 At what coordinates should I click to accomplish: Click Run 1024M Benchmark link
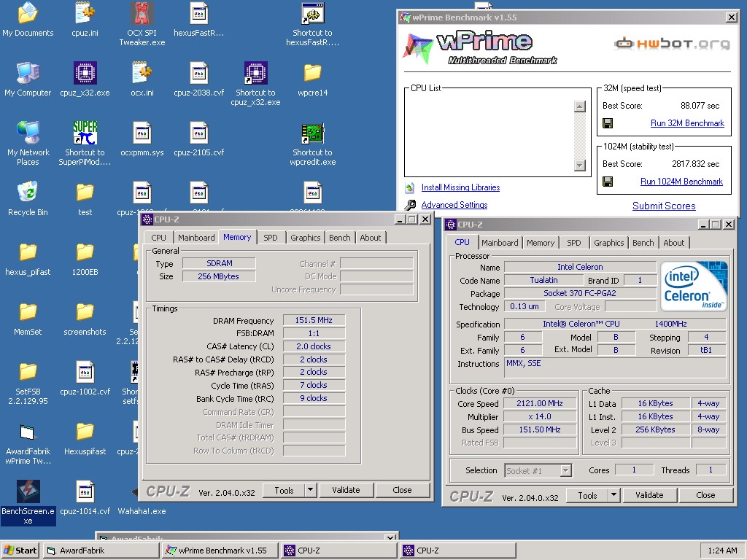[x=681, y=182]
